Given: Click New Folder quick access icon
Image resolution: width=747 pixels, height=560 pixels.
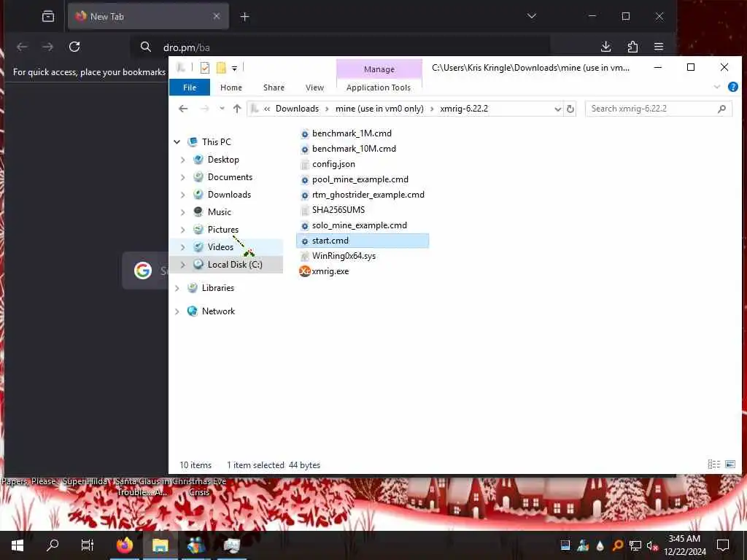Looking at the screenshot, I should pyautogui.click(x=221, y=68).
